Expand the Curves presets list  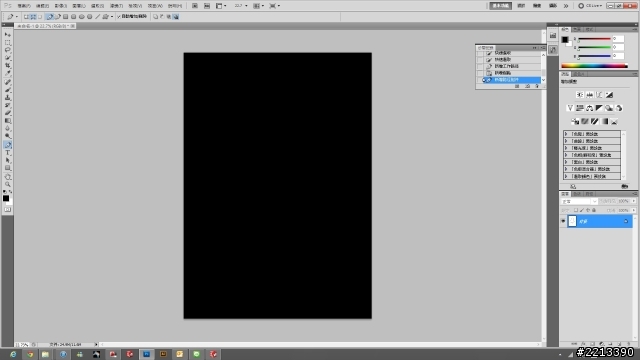pyautogui.click(x=566, y=141)
